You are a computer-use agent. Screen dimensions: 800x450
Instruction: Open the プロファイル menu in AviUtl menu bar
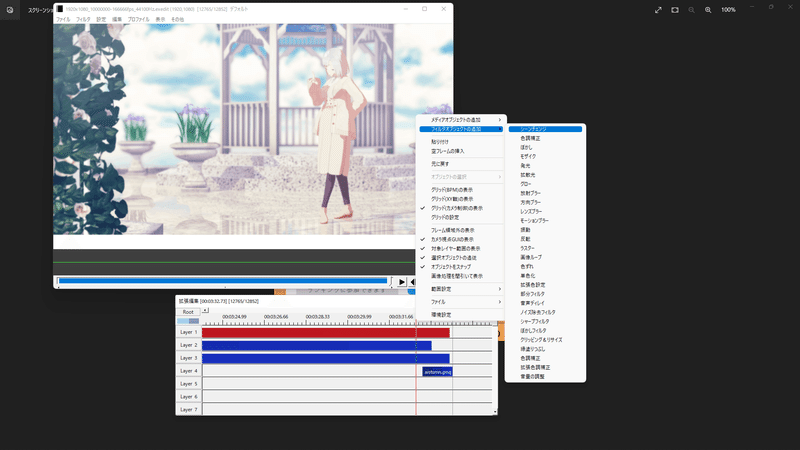[x=138, y=19]
